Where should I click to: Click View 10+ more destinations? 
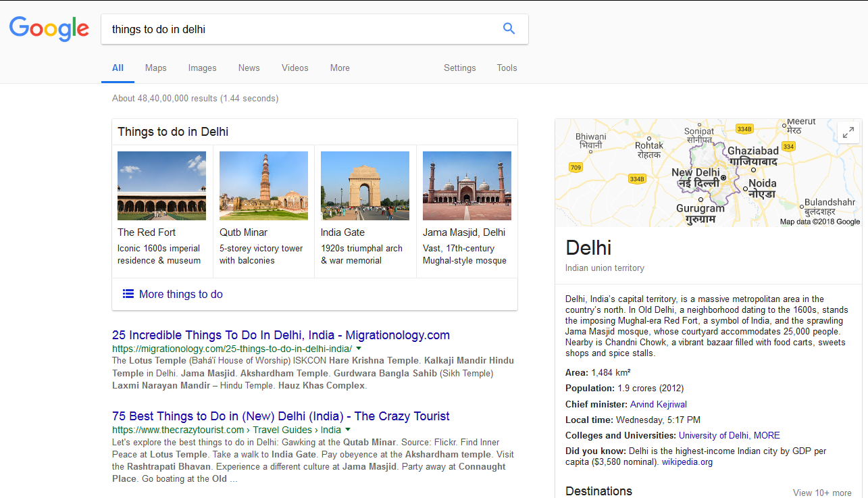coord(822,493)
